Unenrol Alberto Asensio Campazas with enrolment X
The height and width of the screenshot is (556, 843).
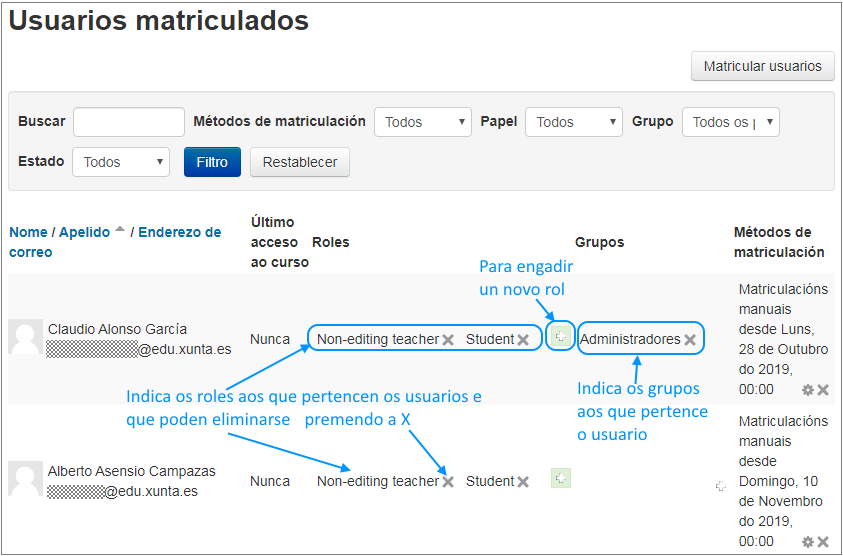[x=823, y=541]
